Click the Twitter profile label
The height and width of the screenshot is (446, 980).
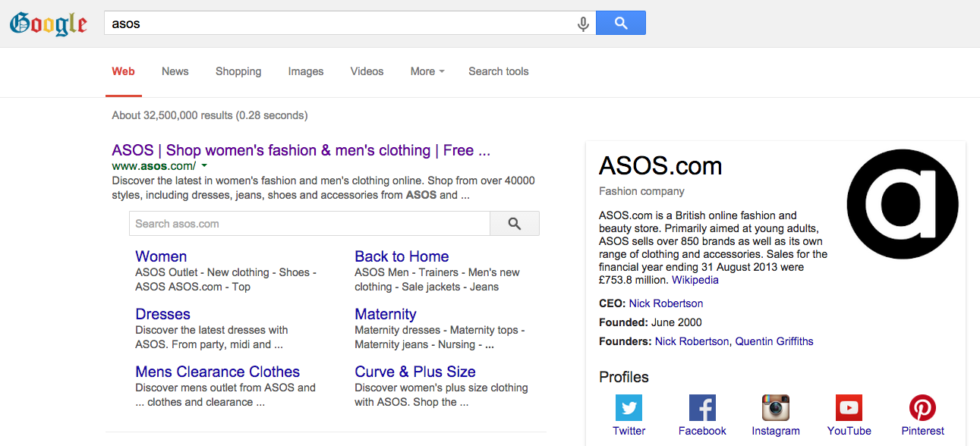[629, 431]
